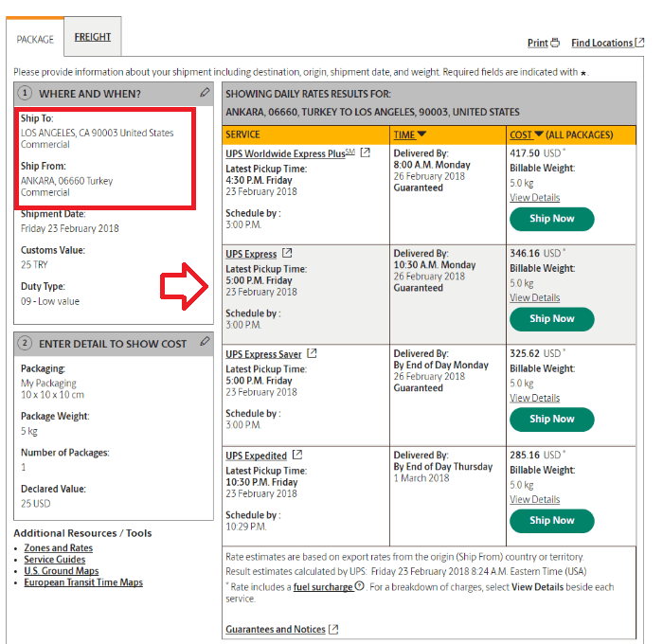
Task: Click the external-link icon beside Find Locations
Action: pyautogui.click(x=639, y=43)
